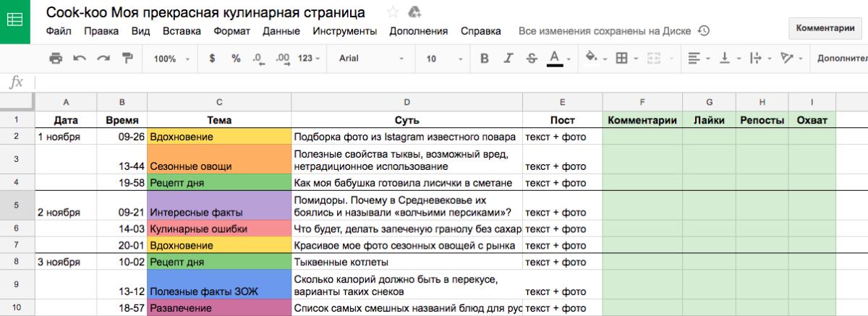Select cell containing Тыквенные котлеты

[x=407, y=262]
